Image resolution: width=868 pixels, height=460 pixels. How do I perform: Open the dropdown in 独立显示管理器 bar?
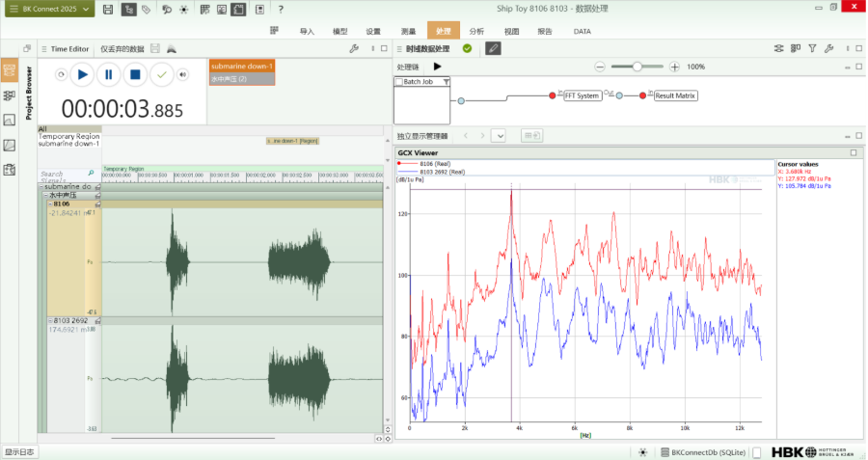[499, 136]
